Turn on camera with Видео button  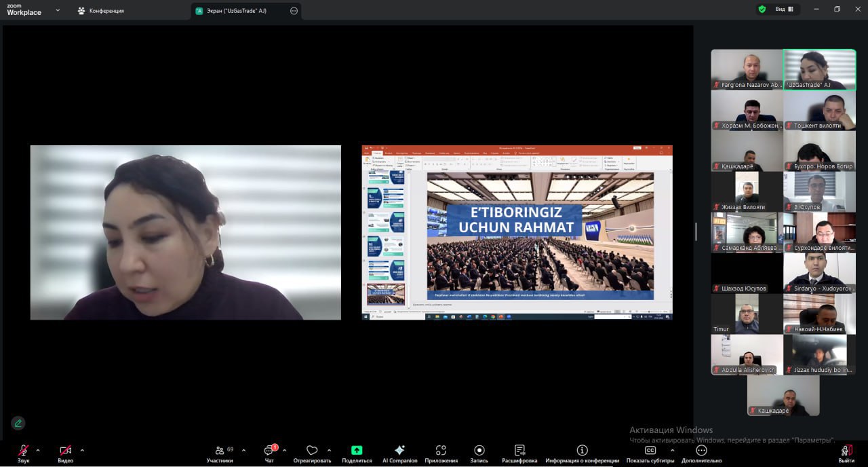coord(65,451)
